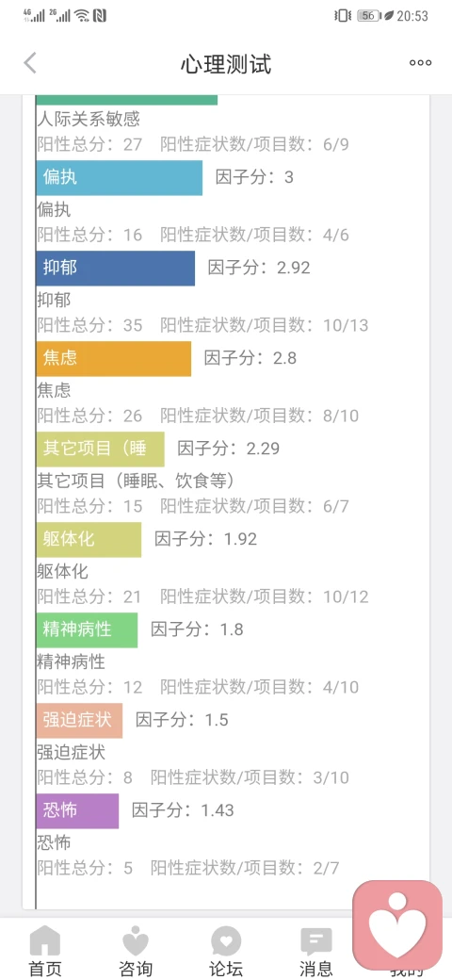This screenshot has height=980, width=452.
Task: Select the salmon 强迫症状 bar
Action: click(79, 720)
